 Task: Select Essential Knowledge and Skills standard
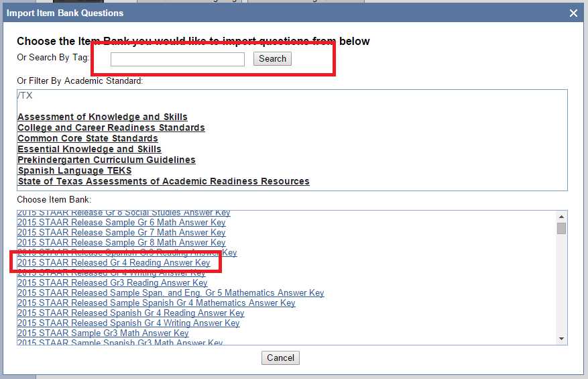point(89,149)
